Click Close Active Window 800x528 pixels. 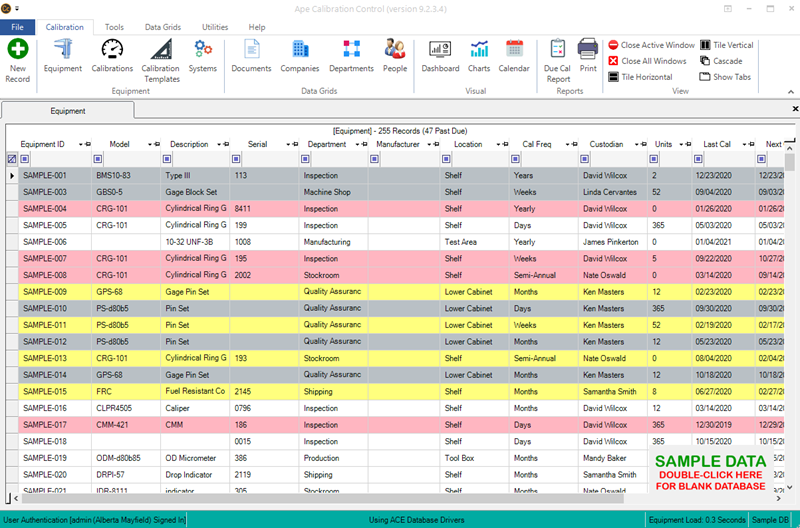click(x=652, y=45)
